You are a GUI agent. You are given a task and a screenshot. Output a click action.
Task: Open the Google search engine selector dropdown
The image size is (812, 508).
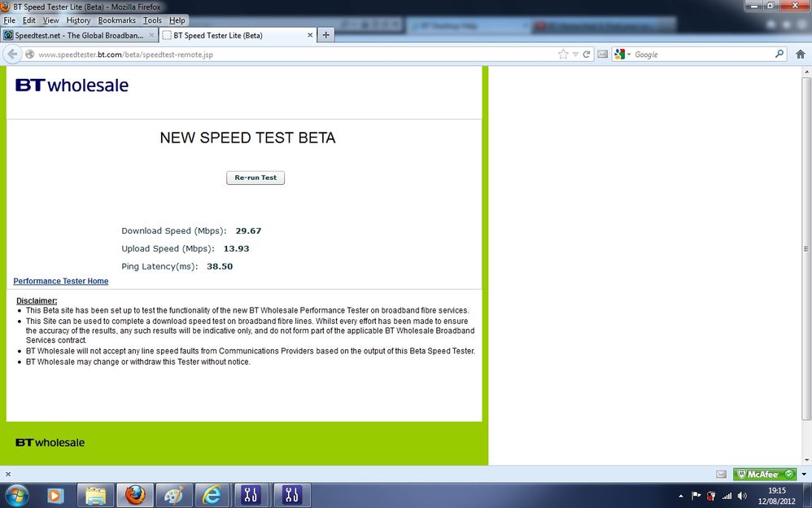tap(622, 54)
